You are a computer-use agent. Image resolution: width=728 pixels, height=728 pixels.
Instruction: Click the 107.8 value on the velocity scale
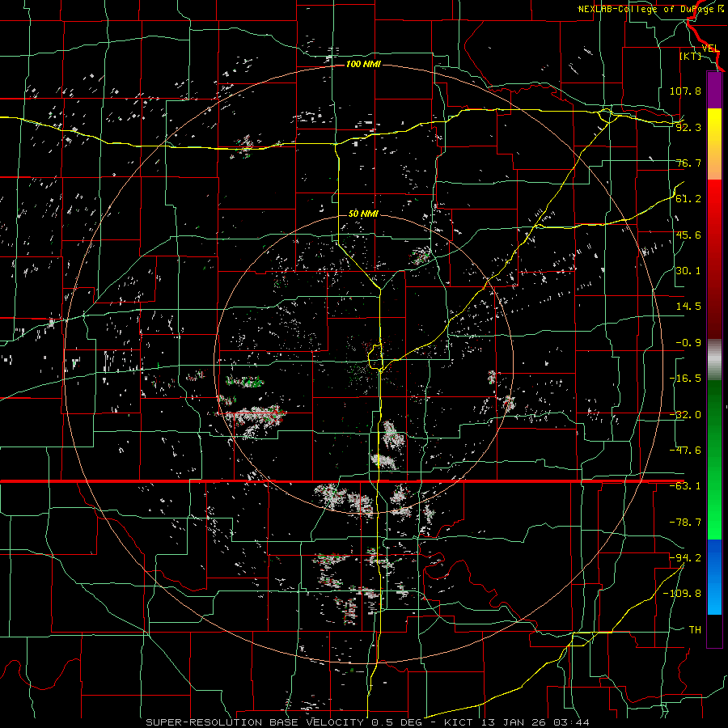click(685, 91)
